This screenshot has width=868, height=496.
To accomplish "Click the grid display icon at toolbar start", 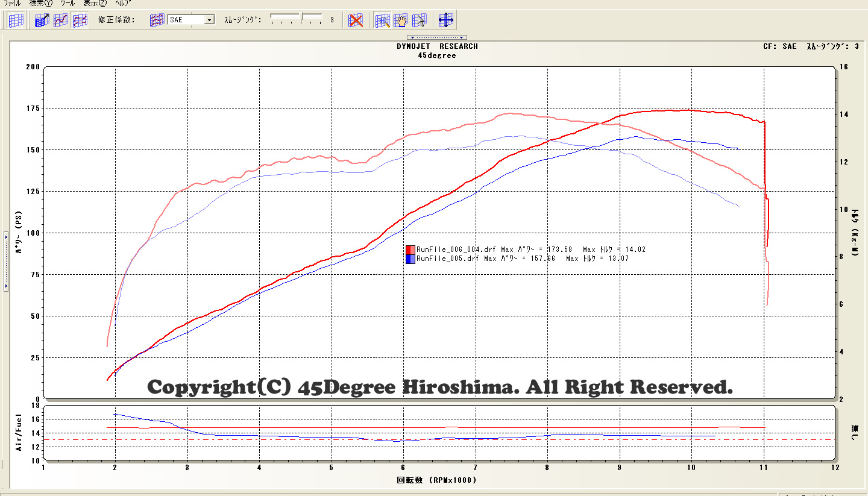I will [16, 20].
